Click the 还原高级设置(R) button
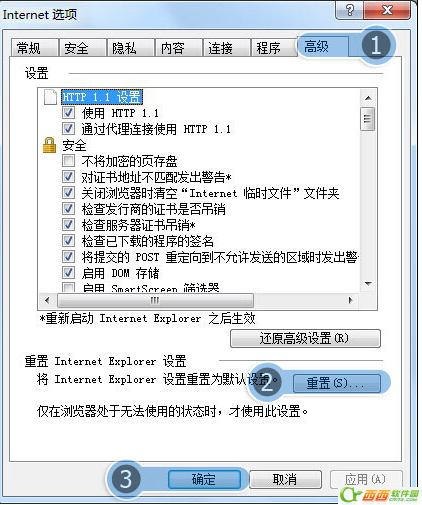The image size is (422, 505). (x=305, y=338)
